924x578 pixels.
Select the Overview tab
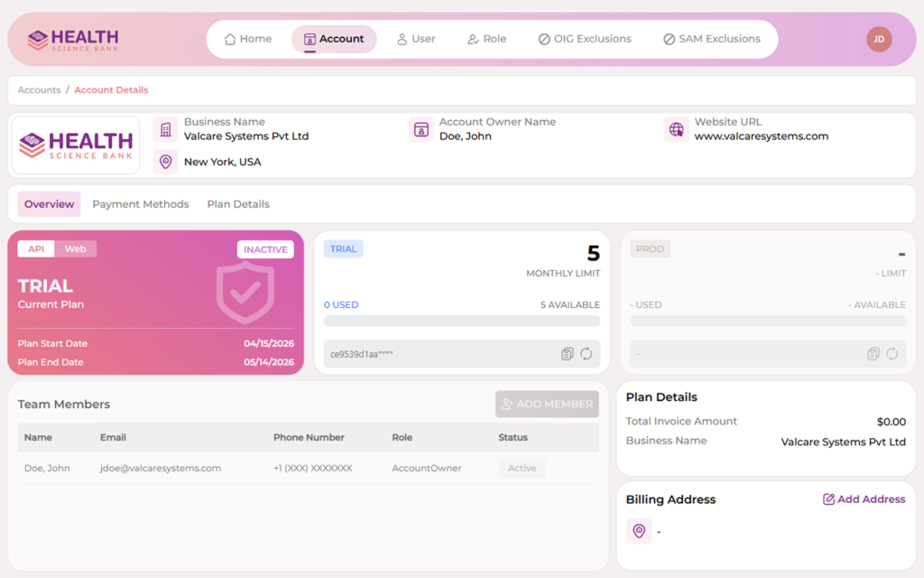(x=49, y=204)
